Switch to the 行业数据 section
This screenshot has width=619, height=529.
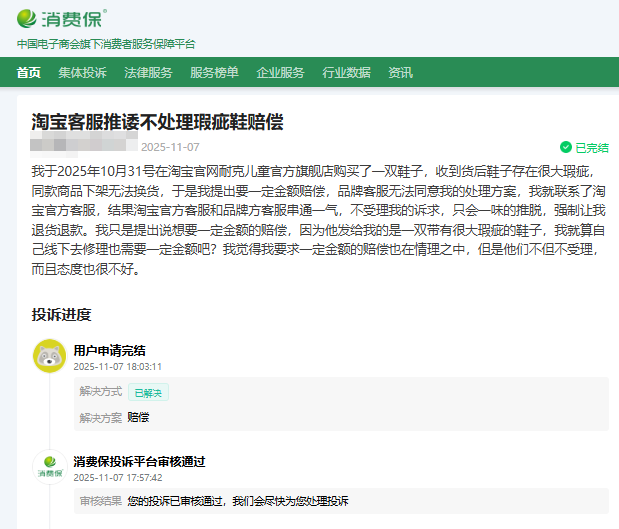coord(346,73)
